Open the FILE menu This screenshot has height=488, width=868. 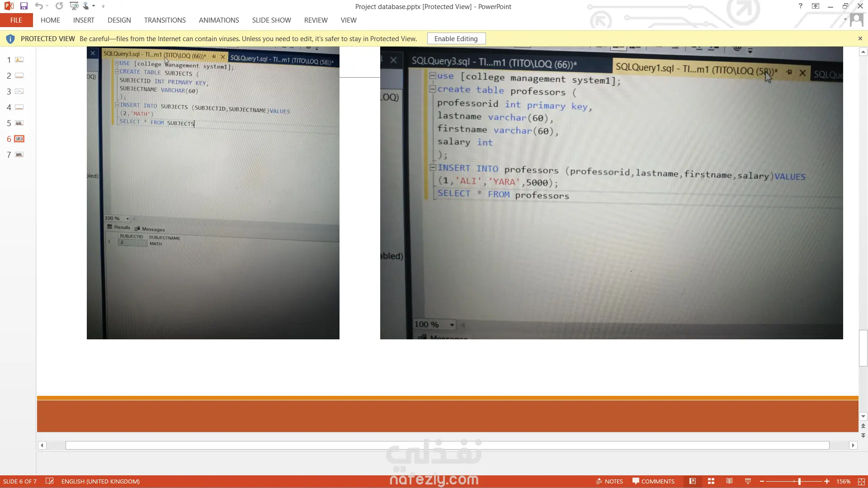coord(16,20)
